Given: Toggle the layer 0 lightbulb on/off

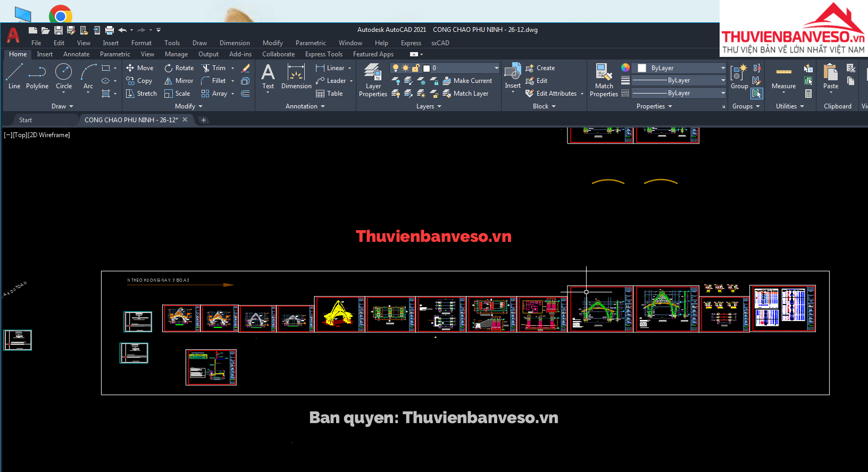Looking at the screenshot, I should (396, 68).
